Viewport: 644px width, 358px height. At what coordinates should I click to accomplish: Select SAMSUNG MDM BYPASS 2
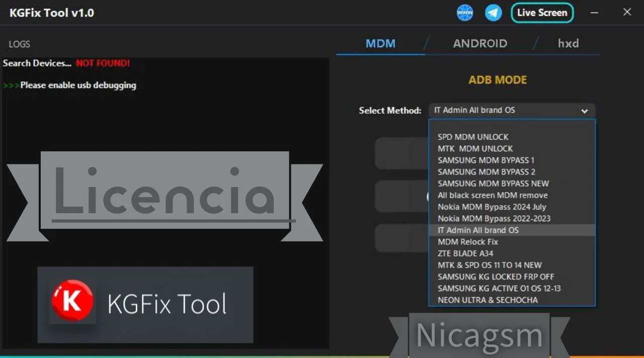512,171
